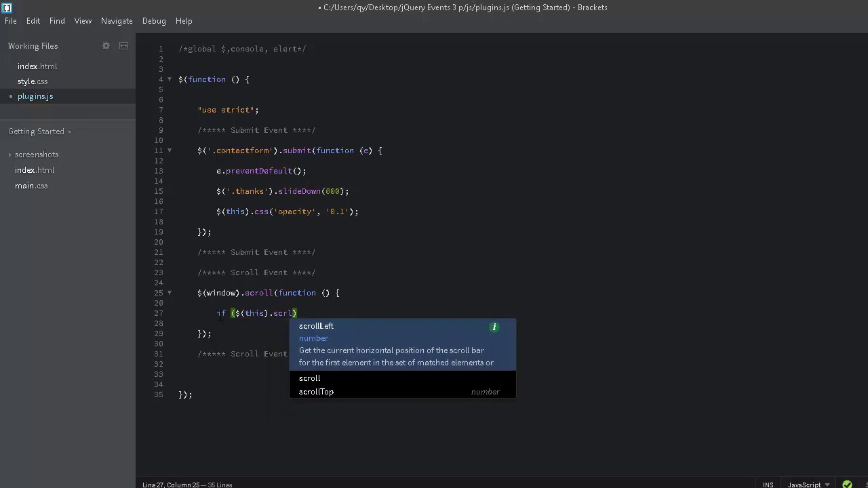Click the Working Files header label
The image size is (868, 488).
pos(33,46)
